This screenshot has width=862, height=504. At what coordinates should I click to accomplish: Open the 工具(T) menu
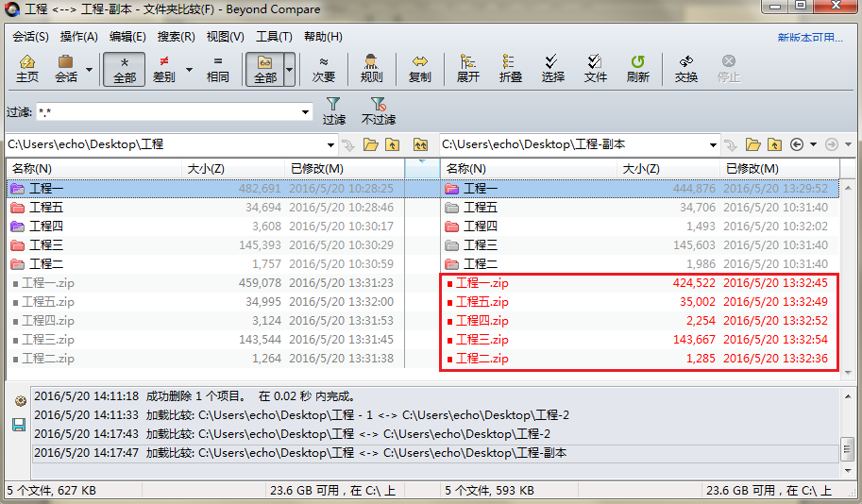[x=274, y=37]
